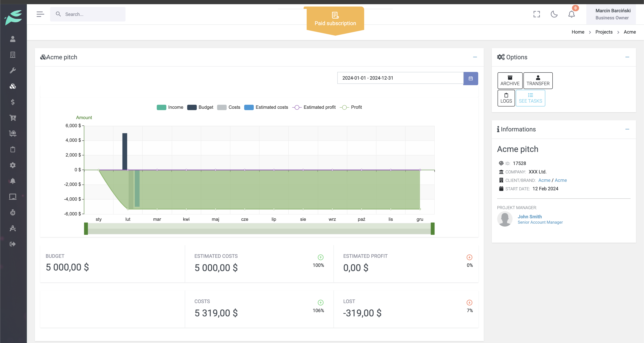Open the stopwatch timer sidebar icon

[x=13, y=212]
